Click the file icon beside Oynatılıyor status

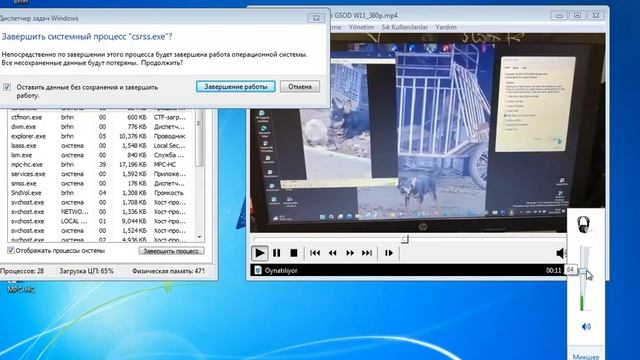(258, 270)
